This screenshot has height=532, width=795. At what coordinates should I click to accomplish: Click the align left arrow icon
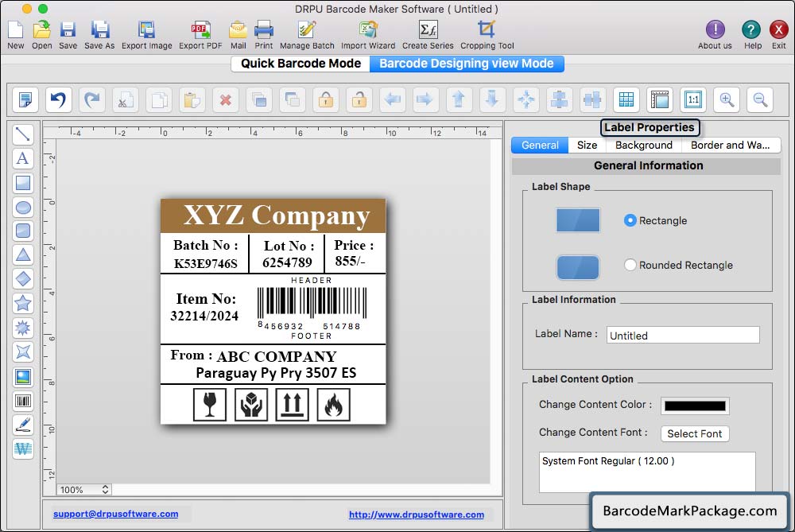pyautogui.click(x=393, y=99)
